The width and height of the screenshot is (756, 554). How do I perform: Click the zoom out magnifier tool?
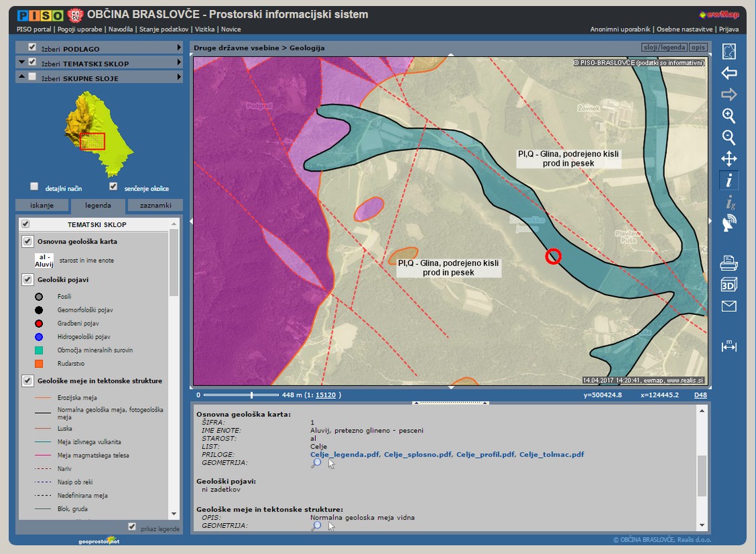pyautogui.click(x=728, y=137)
